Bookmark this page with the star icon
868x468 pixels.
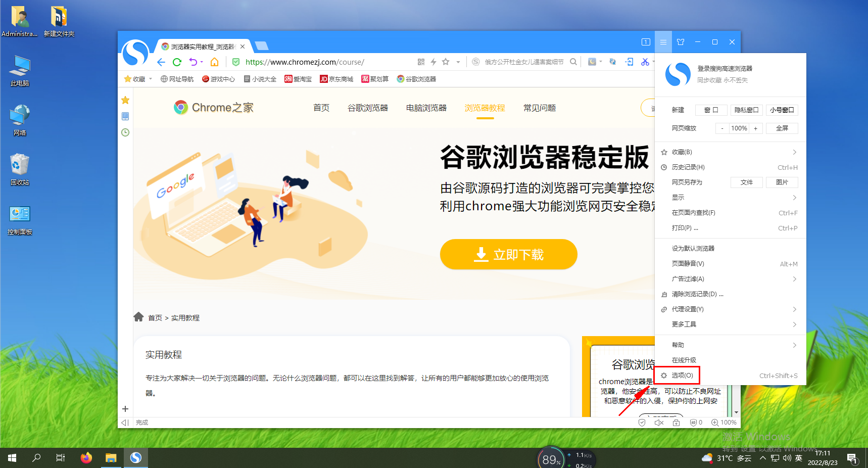point(446,62)
